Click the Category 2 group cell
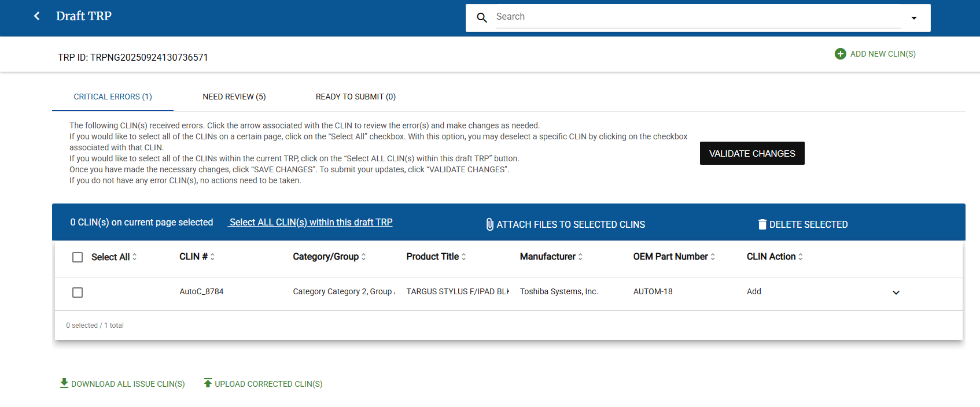The image size is (980, 407). [x=344, y=291]
